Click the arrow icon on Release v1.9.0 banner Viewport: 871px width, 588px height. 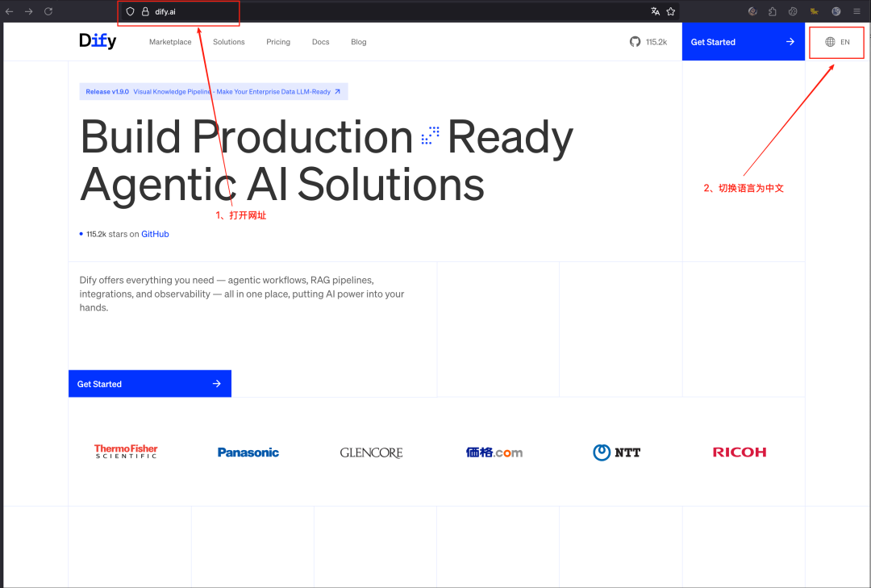point(337,92)
